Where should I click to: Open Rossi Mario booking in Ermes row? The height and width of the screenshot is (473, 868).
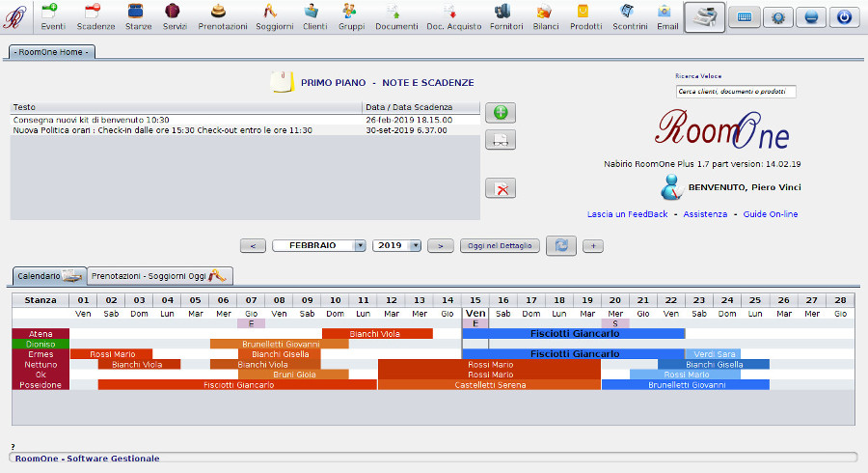111,354
